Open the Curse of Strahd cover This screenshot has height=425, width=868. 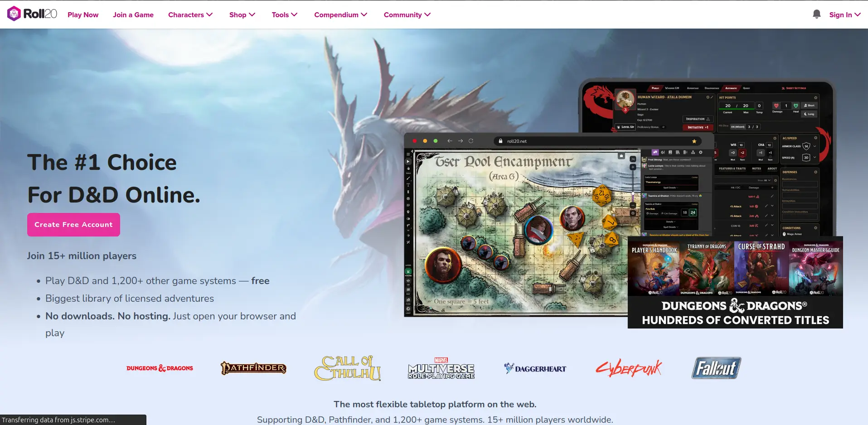point(761,268)
